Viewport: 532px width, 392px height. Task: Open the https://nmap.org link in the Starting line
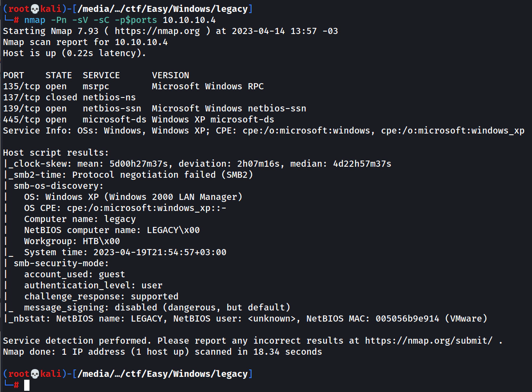point(157,31)
